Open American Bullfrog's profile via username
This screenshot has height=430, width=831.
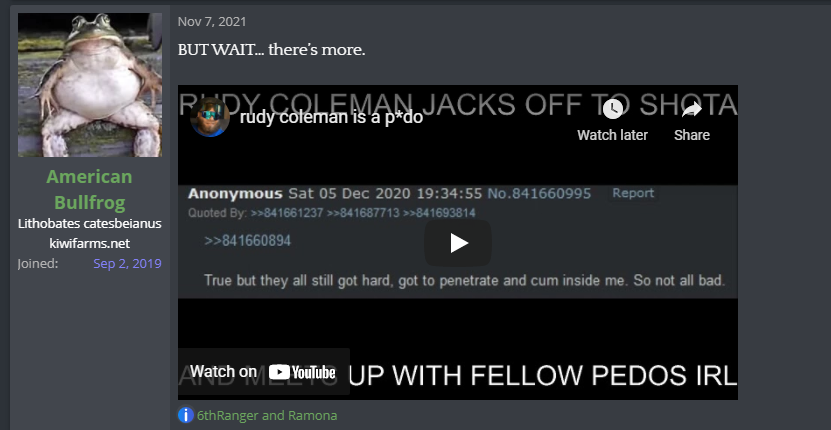90,189
